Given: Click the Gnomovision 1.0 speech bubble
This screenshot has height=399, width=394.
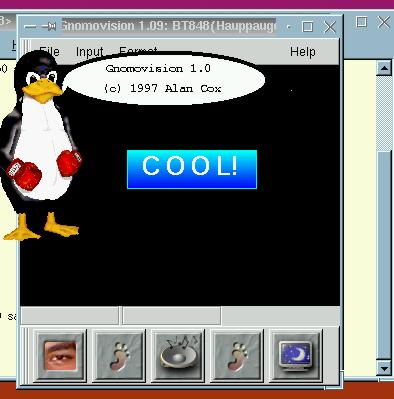Looking at the screenshot, I should 164,79.
